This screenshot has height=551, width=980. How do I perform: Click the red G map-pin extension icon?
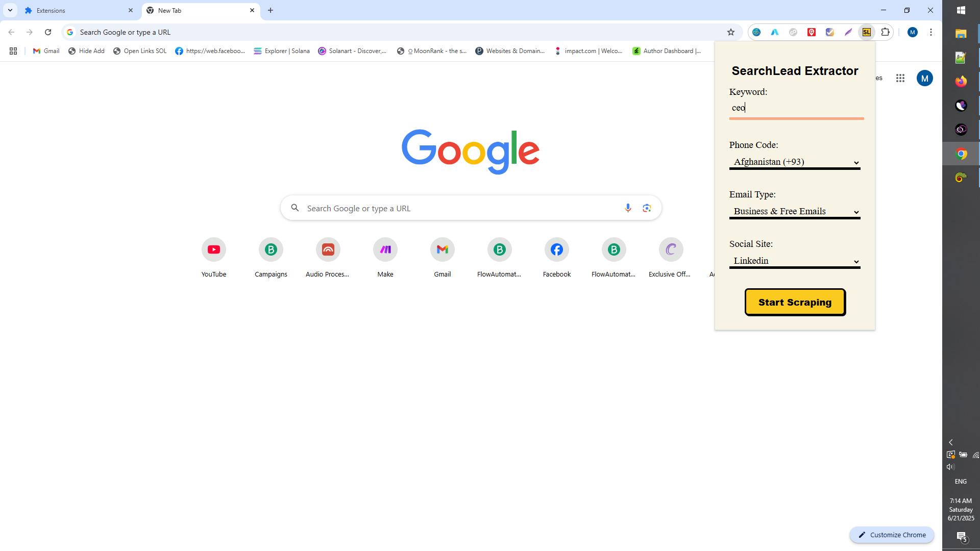pyautogui.click(x=811, y=32)
